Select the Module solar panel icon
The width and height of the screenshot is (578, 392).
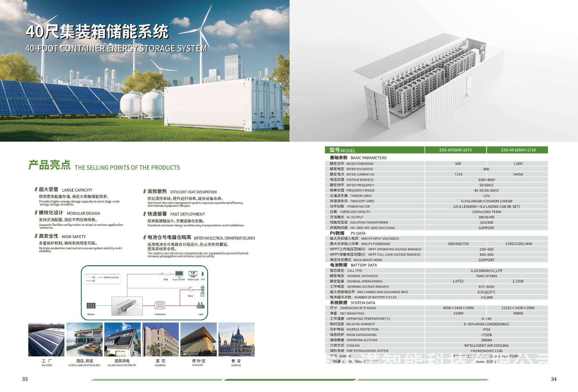pyautogui.click(x=91, y=306)
